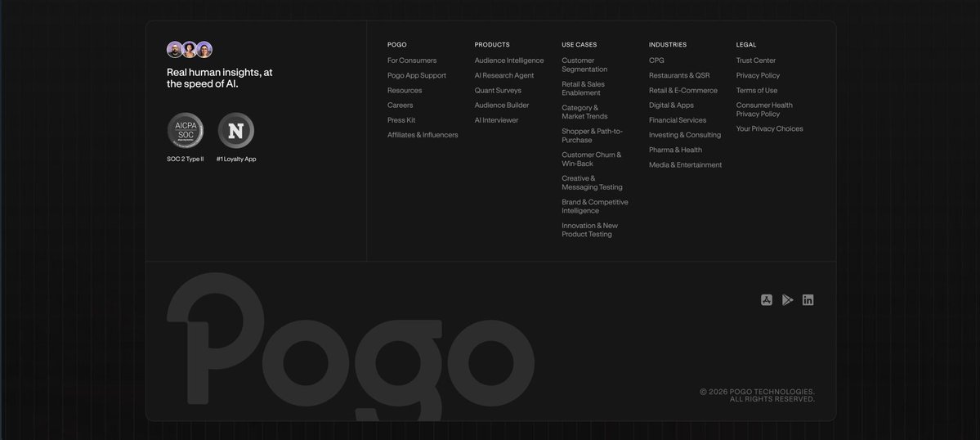Open the For Consumers link
Screen dimensions: 980x440
(412, 61)
